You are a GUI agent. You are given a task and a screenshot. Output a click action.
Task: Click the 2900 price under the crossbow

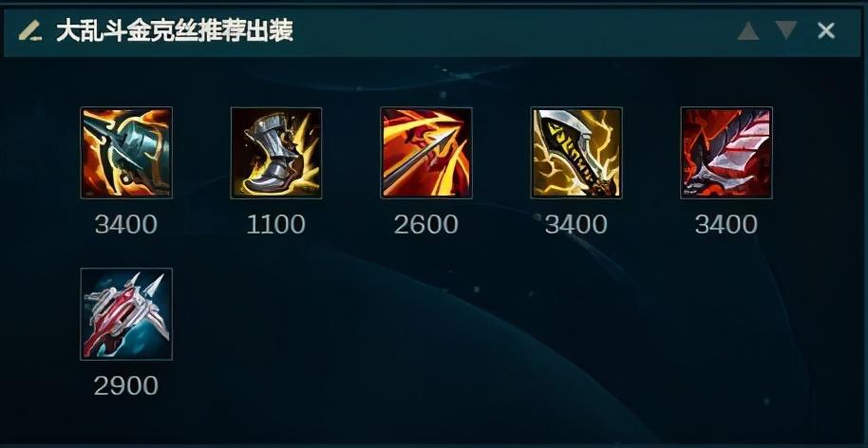pos(126,386)
